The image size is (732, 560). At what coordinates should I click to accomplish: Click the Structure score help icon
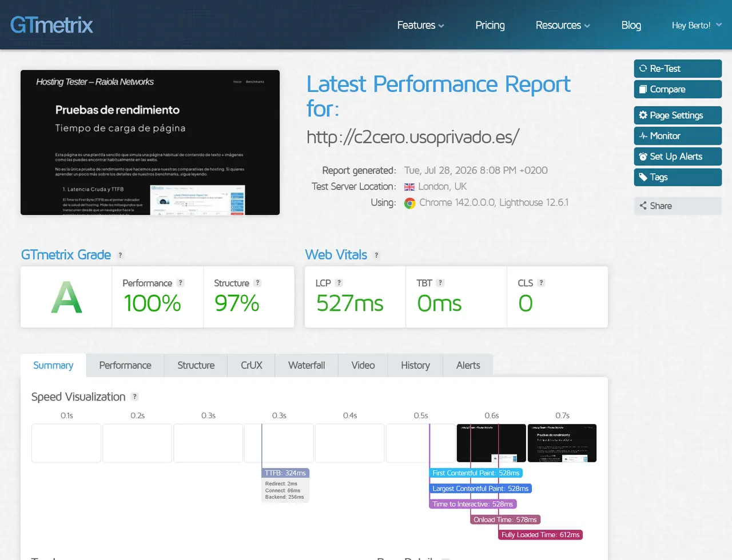click(x=258, y=283)
